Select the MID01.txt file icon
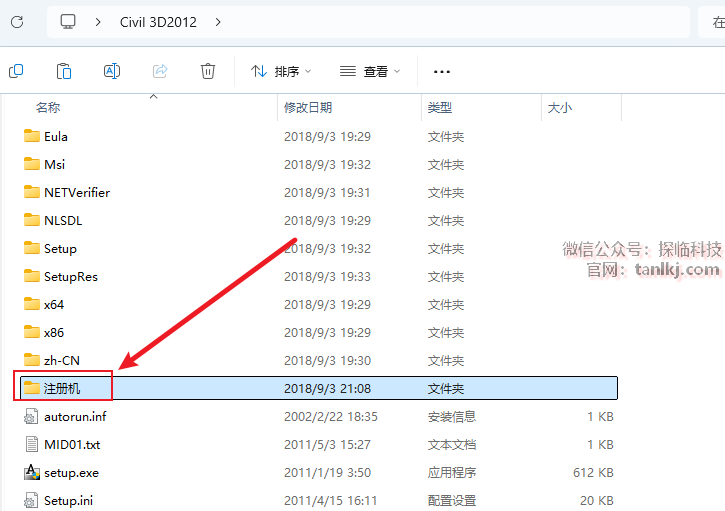This screenshot has width=725, height=511. (31, 444)
